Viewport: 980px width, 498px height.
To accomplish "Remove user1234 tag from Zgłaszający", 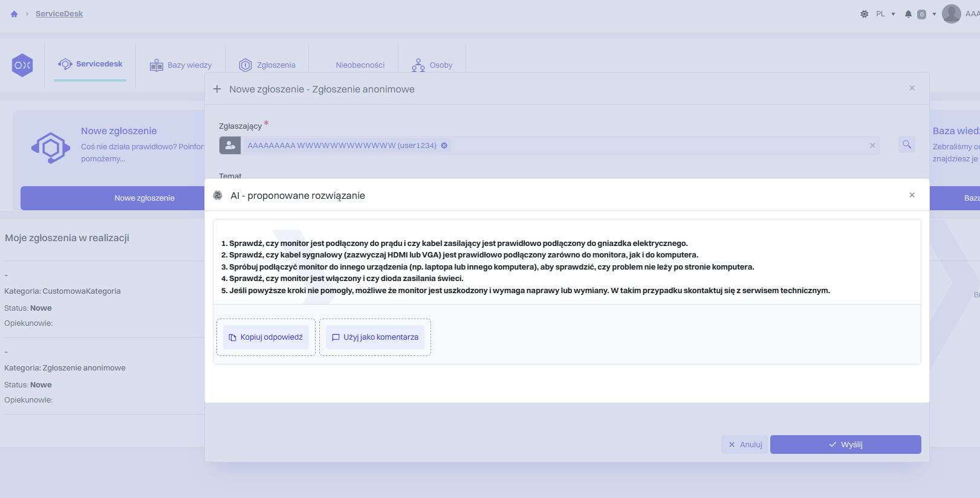I will tap(444, 146).
